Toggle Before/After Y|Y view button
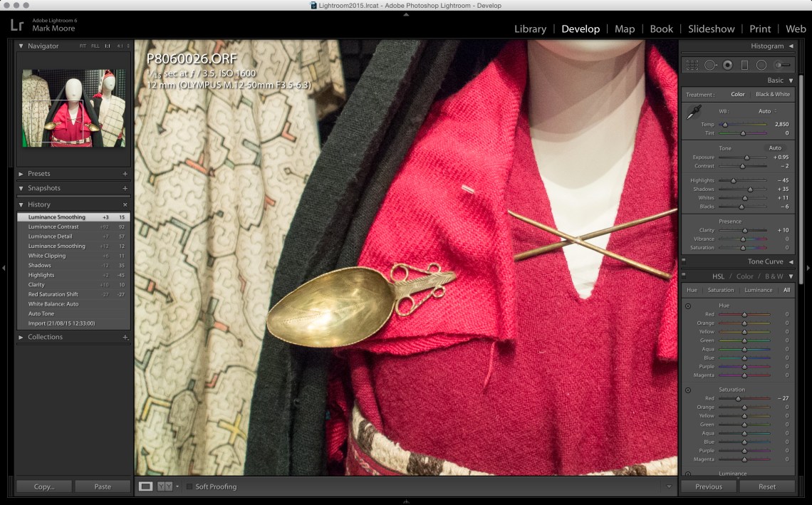 pos(165,486)
